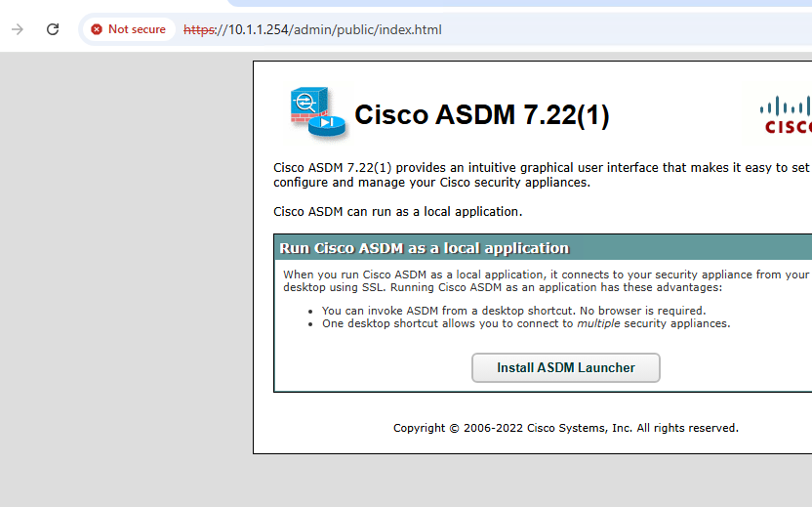Click the Cisco ASDM firewall logo icon
The height and width of the screenshot is (507, 812).
click(x=317, y=114)
